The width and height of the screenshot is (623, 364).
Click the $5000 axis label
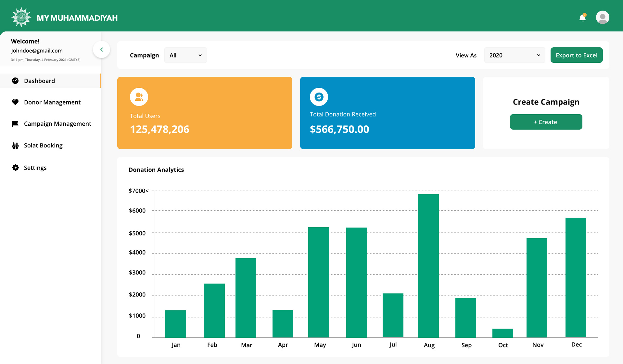(x=137, y=233)
